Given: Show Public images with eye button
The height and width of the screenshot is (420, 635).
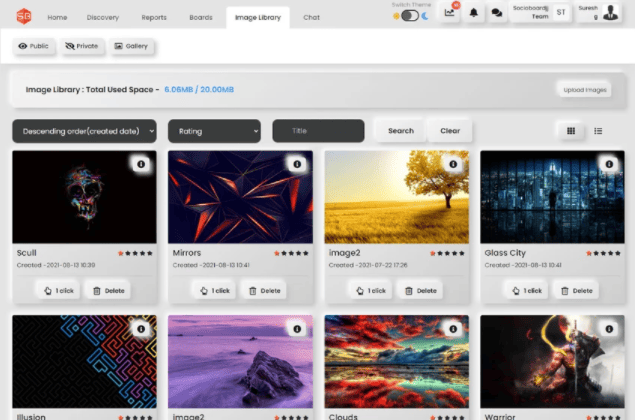Looking at the screenshot, I should 34,46.
